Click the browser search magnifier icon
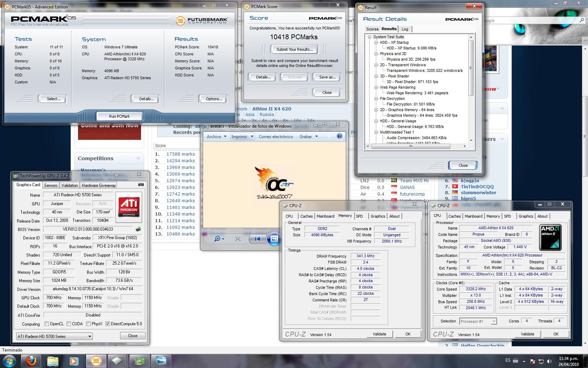This screenshot has height=368, width=588. point(582,20)
